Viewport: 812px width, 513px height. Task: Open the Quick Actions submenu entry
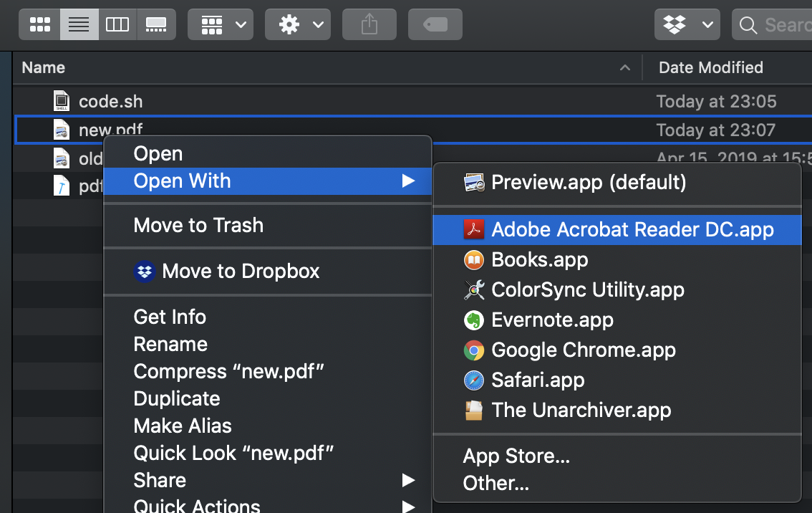click(x=267, y=505)
